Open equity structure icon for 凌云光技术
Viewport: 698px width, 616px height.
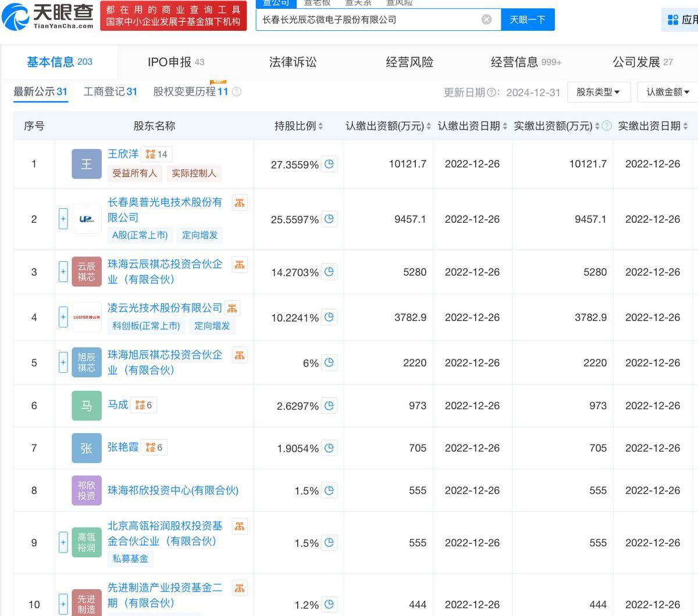pos(232,308)
